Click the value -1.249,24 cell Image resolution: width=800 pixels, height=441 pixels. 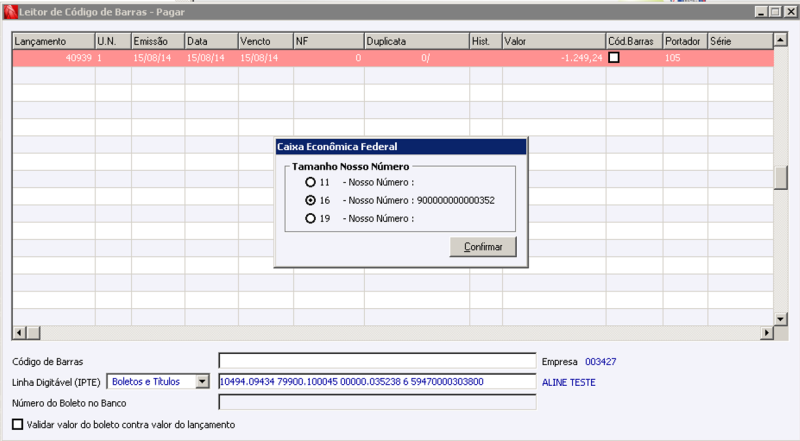554,58
